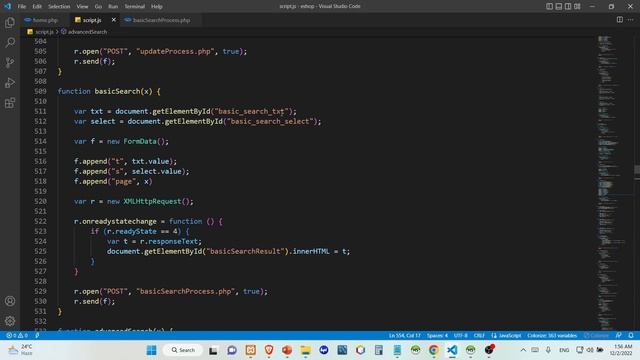The width and height of the screenshot is (640, 360).
Task: Click taskbar Search box
Action: tap(183, 350)
